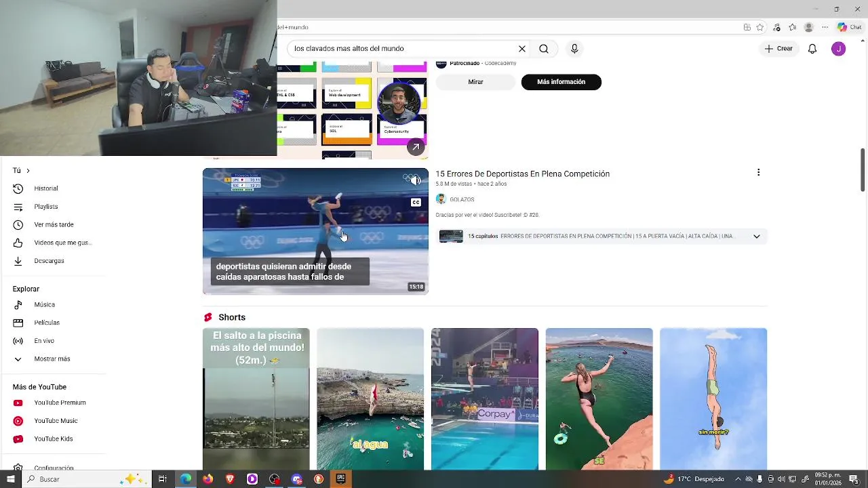
Task: Click the magnifying glass search button
Action: pyautogui.click(x=544, y=49)
